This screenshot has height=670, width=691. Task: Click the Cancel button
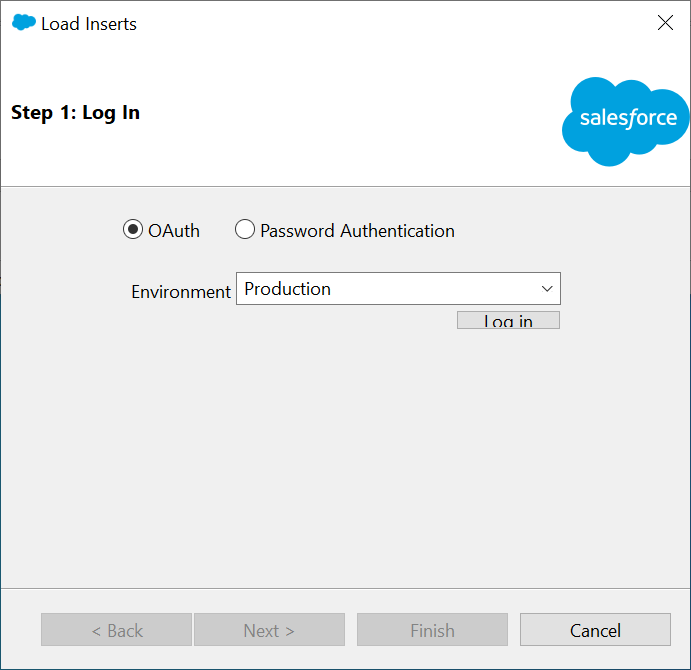(595, 630)
